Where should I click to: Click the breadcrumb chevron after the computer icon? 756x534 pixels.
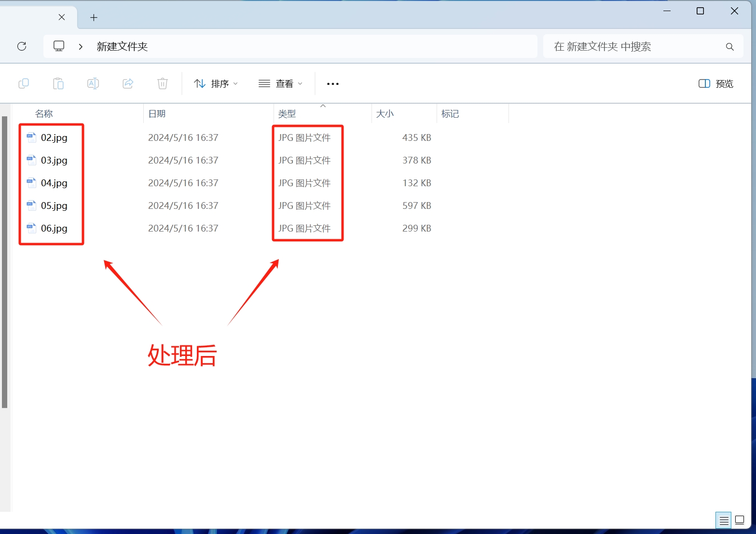(x=80, y=46)
